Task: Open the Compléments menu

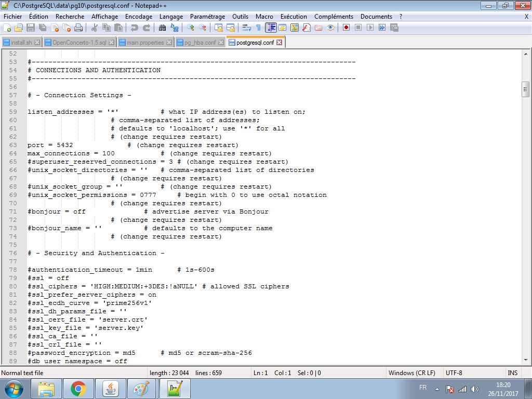Action: [x=334, y=17]
